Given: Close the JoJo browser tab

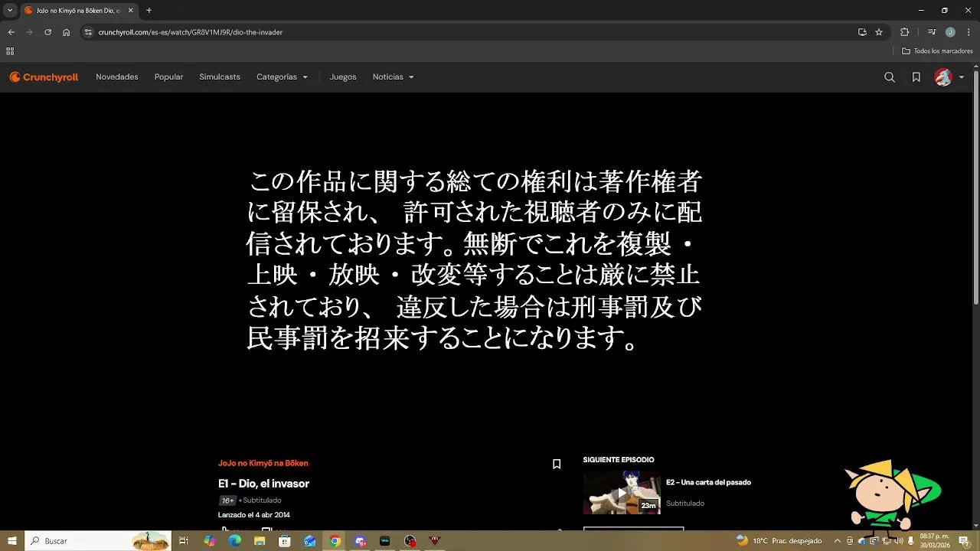Looking at the screenshot, I should tap(130, 11).
